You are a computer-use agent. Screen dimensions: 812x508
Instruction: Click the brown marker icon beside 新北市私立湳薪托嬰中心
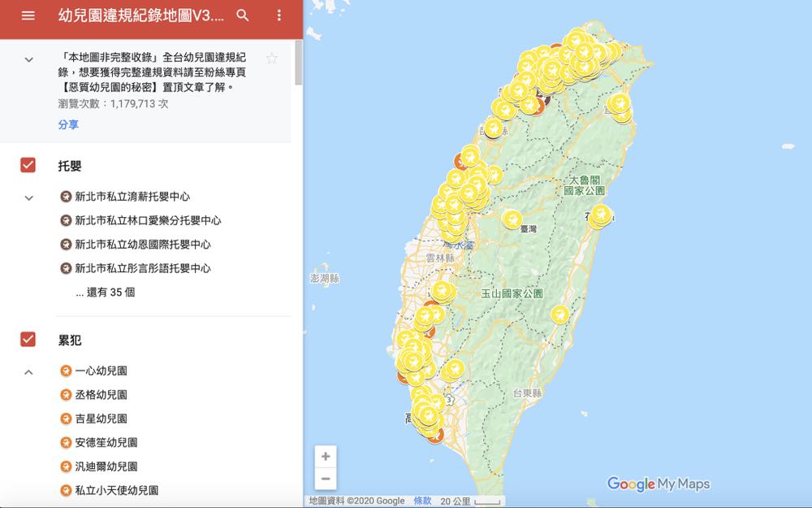(66, 197)
